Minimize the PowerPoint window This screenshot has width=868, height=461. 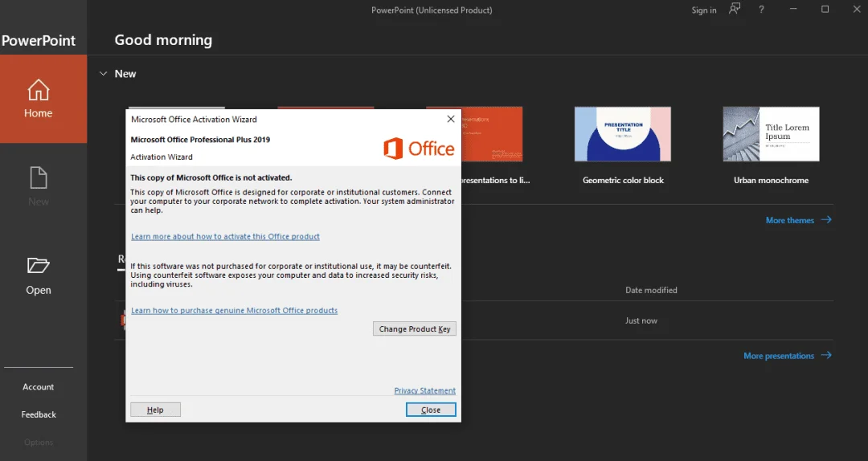click(793, 10)
